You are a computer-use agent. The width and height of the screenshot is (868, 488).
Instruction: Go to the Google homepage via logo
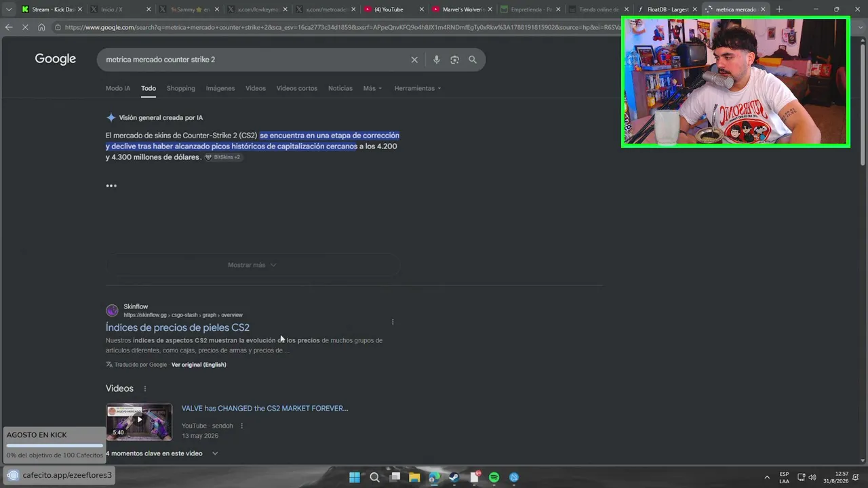56,59
